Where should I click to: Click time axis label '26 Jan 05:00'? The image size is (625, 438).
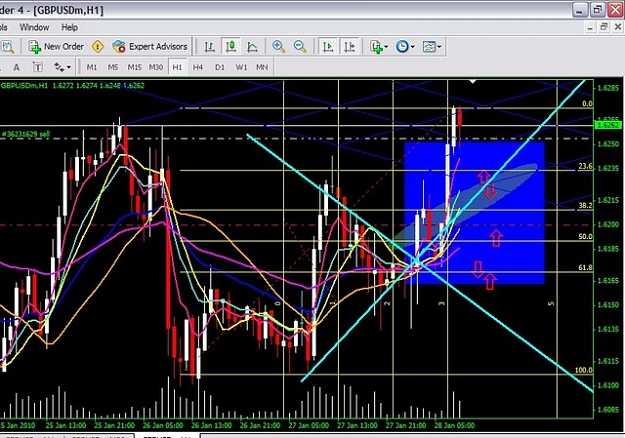pos(163,425)
